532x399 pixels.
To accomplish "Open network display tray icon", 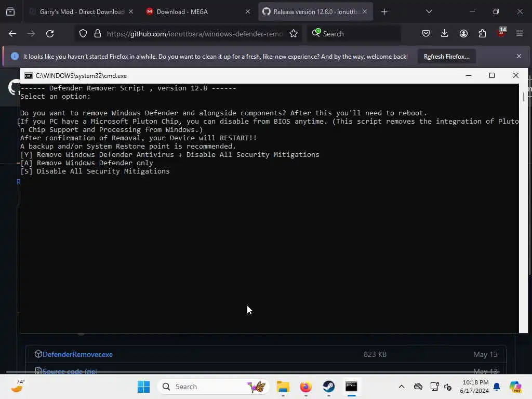I will pyautogui.click(x=434, y=387).
